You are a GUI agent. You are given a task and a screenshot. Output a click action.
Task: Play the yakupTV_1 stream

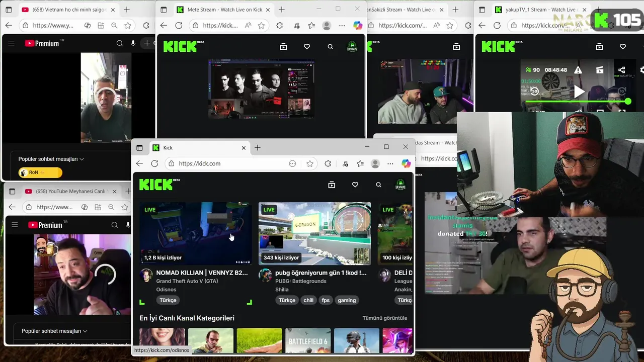pyautogui.click(x=579, y=92)
